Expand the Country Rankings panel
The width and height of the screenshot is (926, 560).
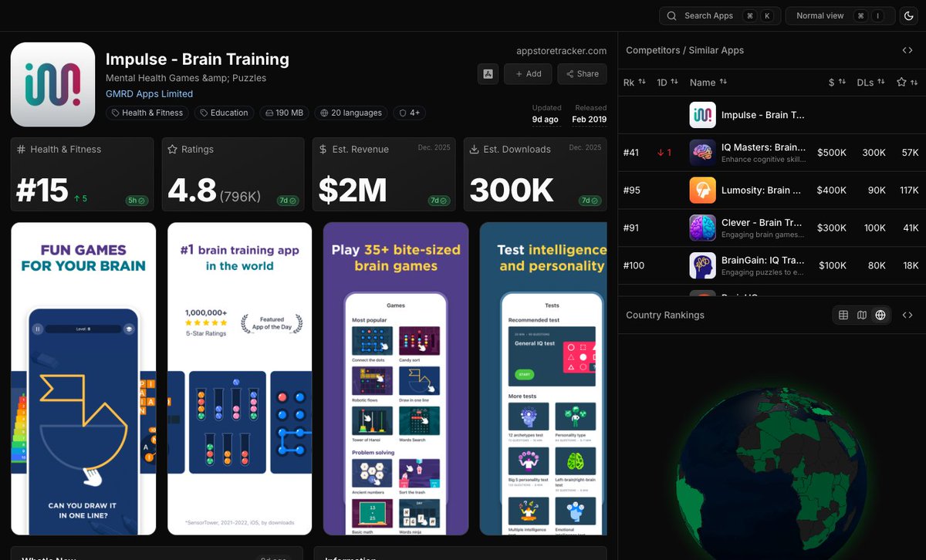point(907,315)
